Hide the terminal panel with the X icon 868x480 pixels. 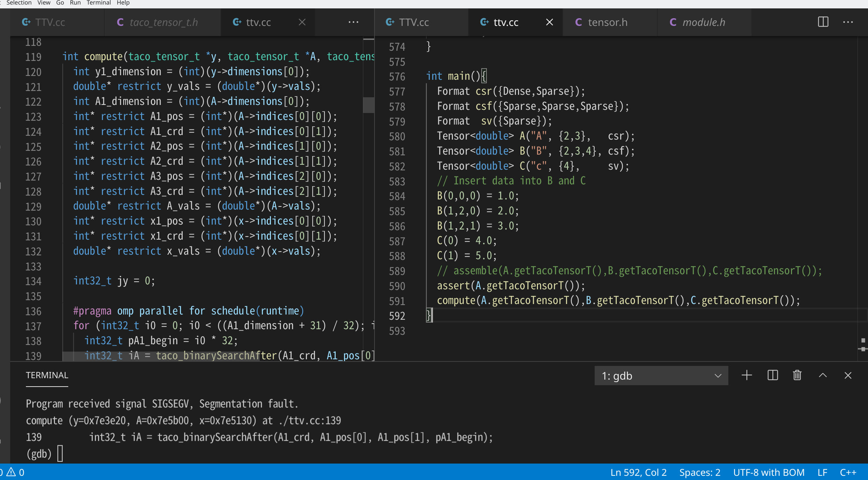[x=848, y=375]
